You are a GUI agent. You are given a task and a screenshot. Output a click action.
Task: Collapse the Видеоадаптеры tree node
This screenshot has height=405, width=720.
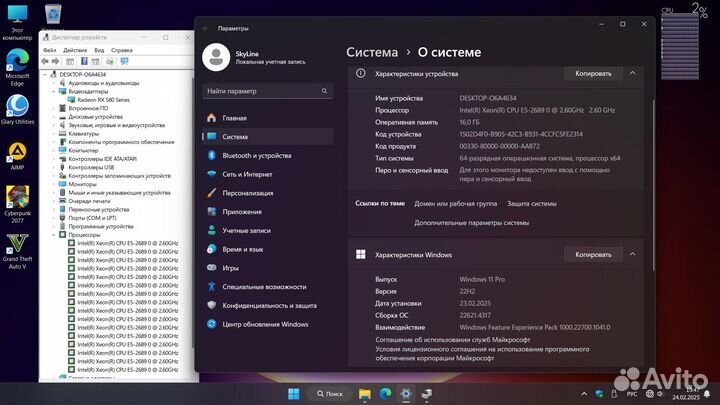tap(56, 91)
